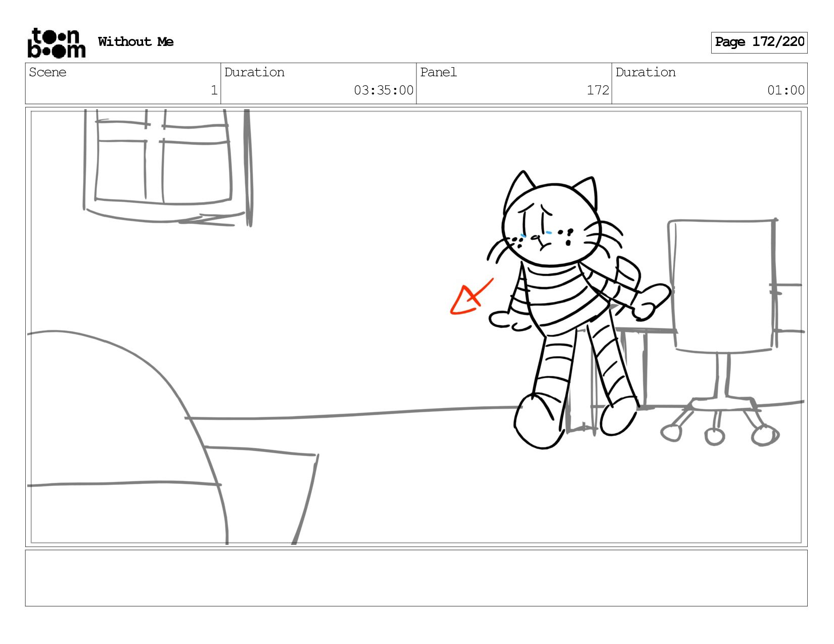
Task: Click the 'Panel' header label
Action: click(x=438, y=72)
